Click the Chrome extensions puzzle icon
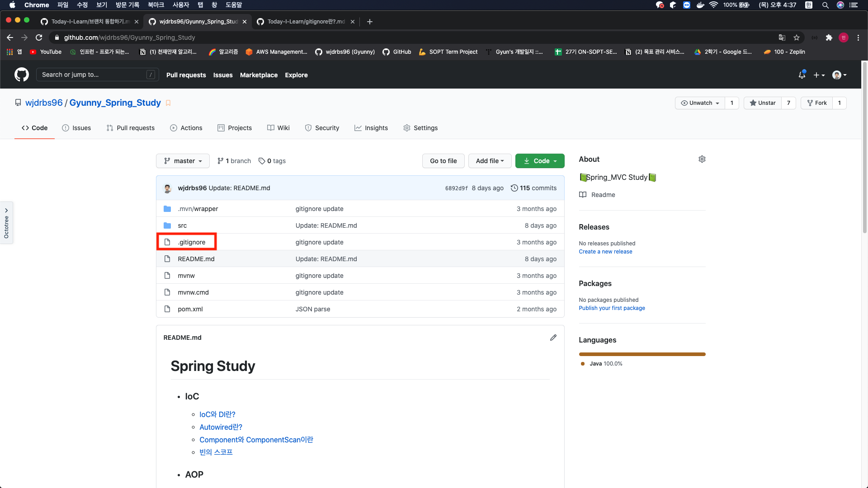This screenshot has height=488, width=868. [x=829, y=38]
